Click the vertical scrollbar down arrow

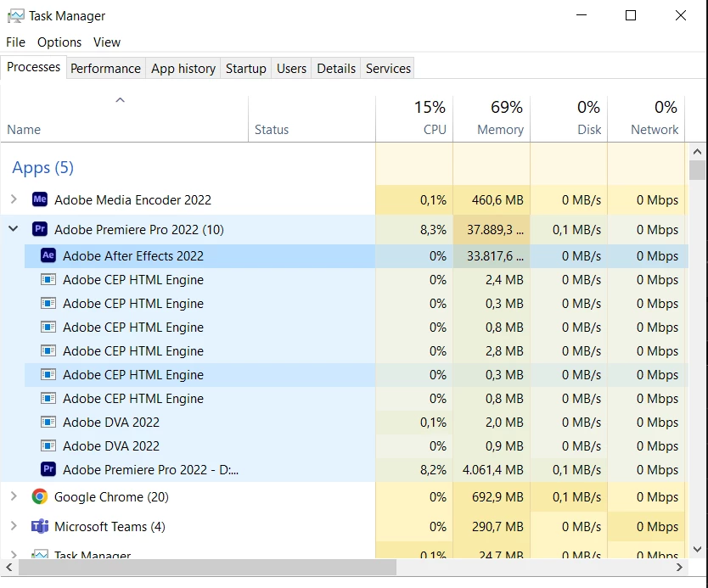tap(698, 549)
